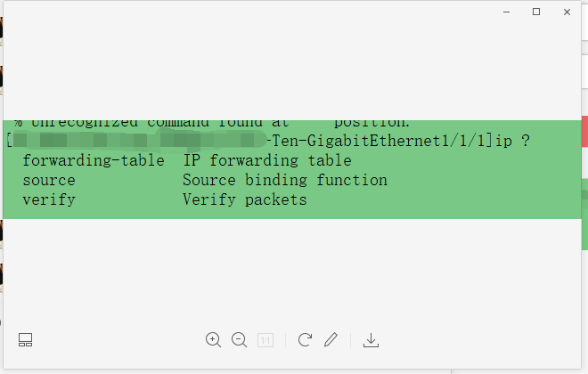The height and width of the screenshot is (374, 588).
Task: Maximize the image viewer window
Action: pyautogui.click(x=536, y=12)
